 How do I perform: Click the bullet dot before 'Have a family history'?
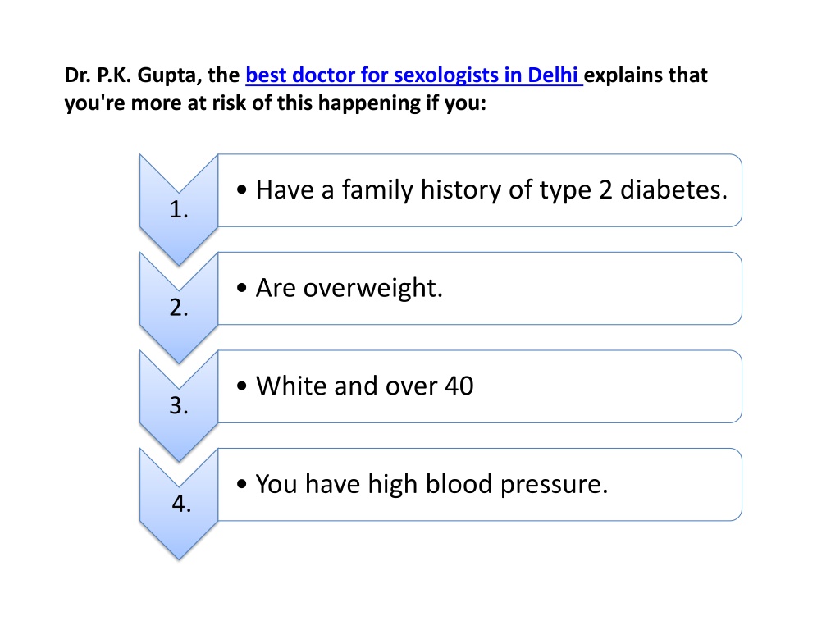point(242,189)
